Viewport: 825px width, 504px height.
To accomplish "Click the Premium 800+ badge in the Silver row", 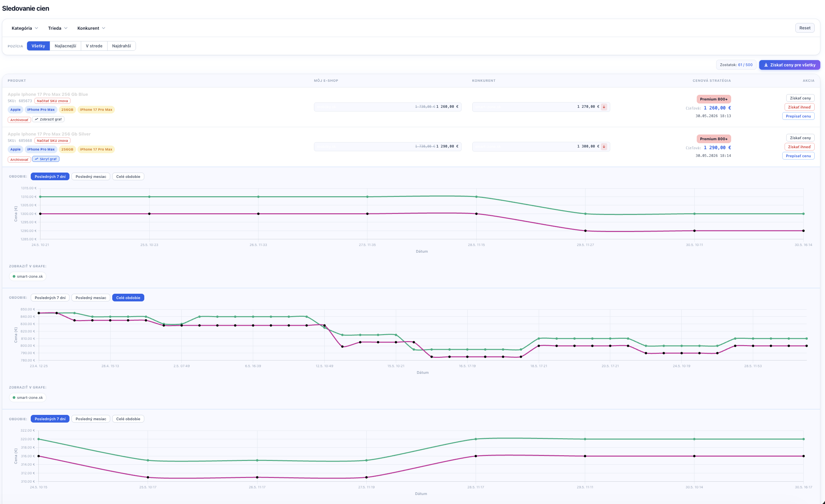I will click(714, 139).
